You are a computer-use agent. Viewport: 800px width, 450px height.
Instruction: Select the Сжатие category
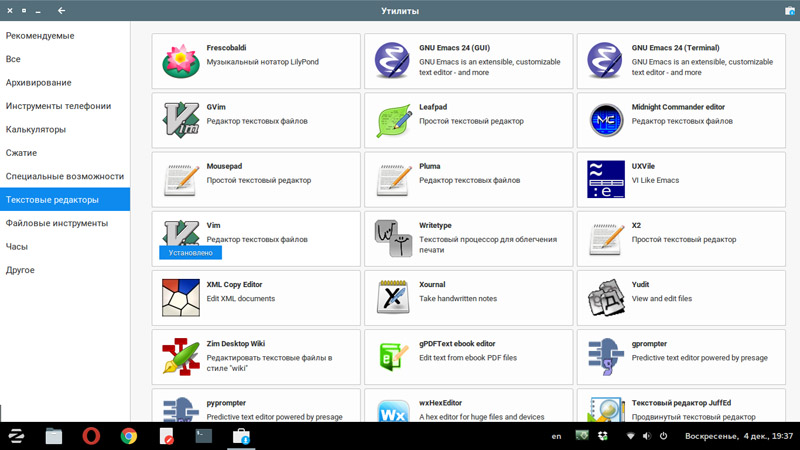coord(65,153)
